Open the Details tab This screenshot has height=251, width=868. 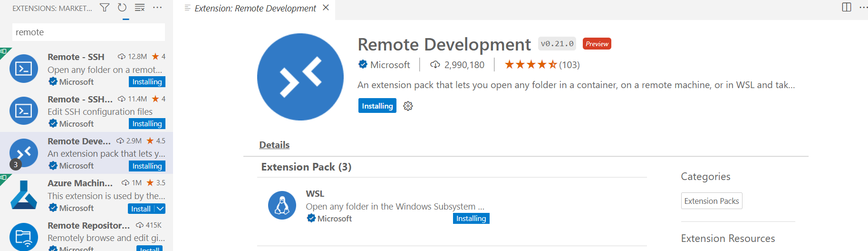[x=274, y=145]
